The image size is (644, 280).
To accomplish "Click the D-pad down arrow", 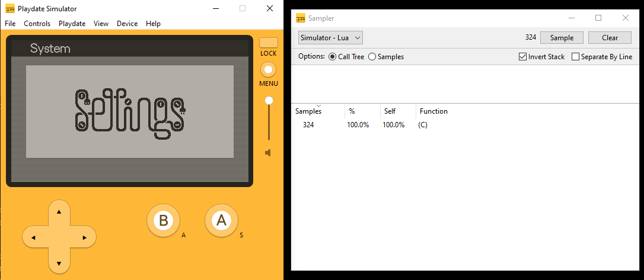I will tap(59, 263).
